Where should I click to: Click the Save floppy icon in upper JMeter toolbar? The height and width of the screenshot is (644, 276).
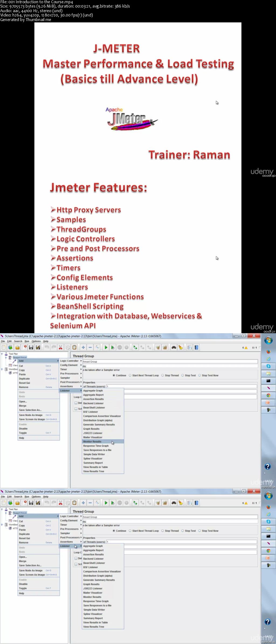click(31, 347)
